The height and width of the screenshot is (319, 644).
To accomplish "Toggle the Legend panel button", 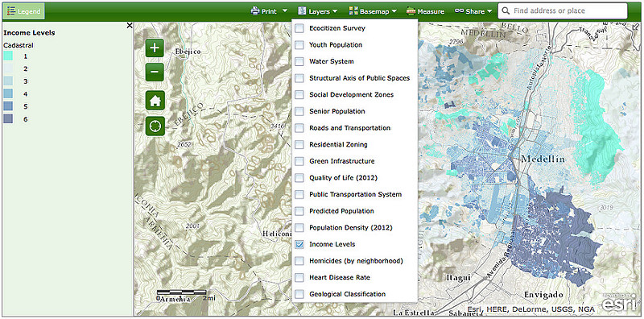I will coord(24,11).
